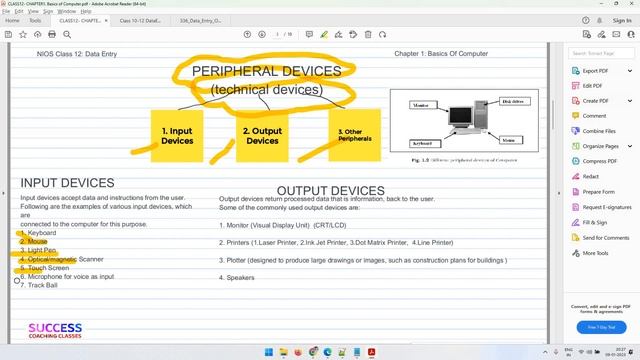Click the delete trash icon in toolbar

(x=368, y=35)
